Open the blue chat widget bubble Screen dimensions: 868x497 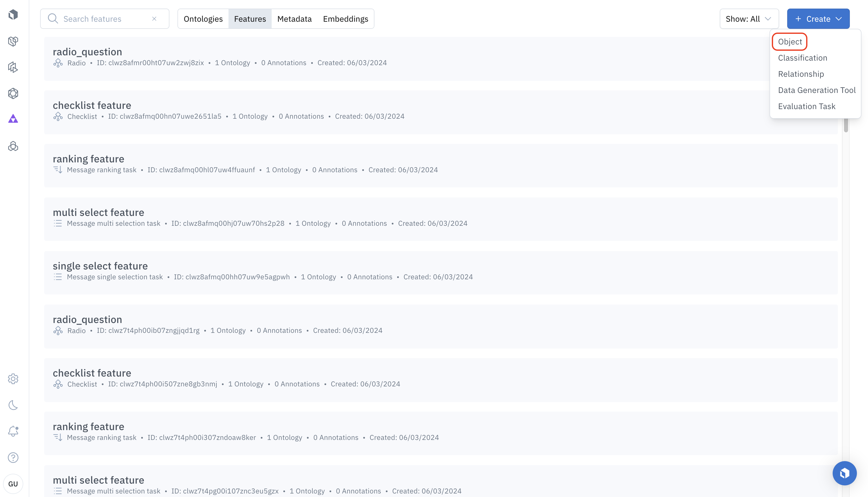tap(845, 473)
